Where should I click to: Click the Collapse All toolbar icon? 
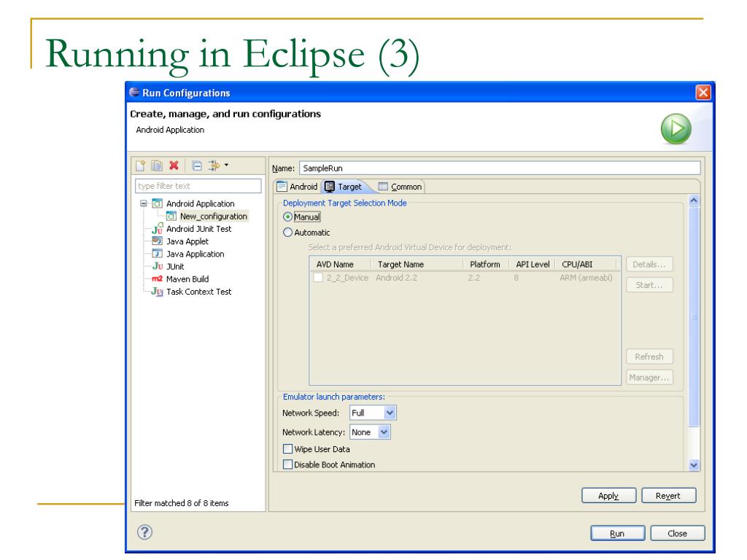(x=197, y=166)
